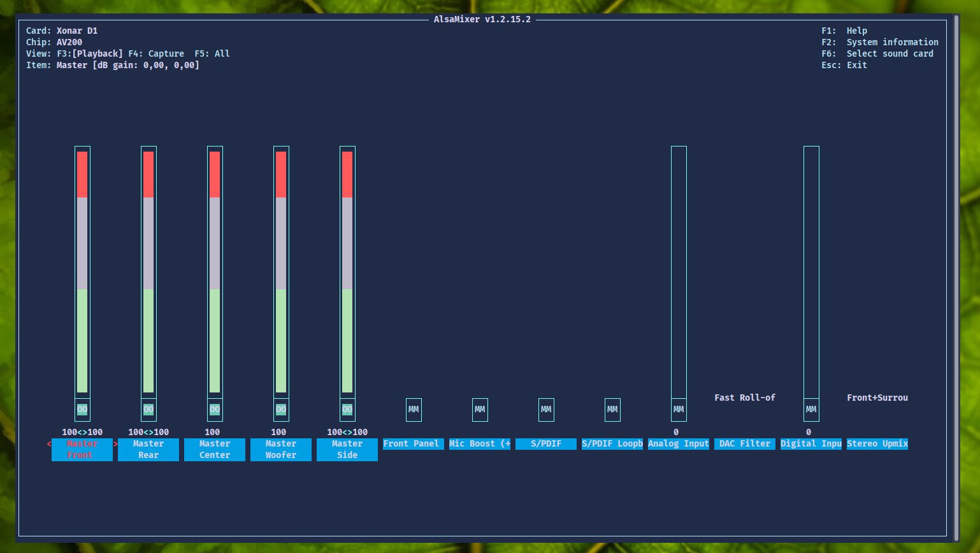Unmute the Analog Input MM box
The image size is (980, 553).
click(x=679, y=410)
